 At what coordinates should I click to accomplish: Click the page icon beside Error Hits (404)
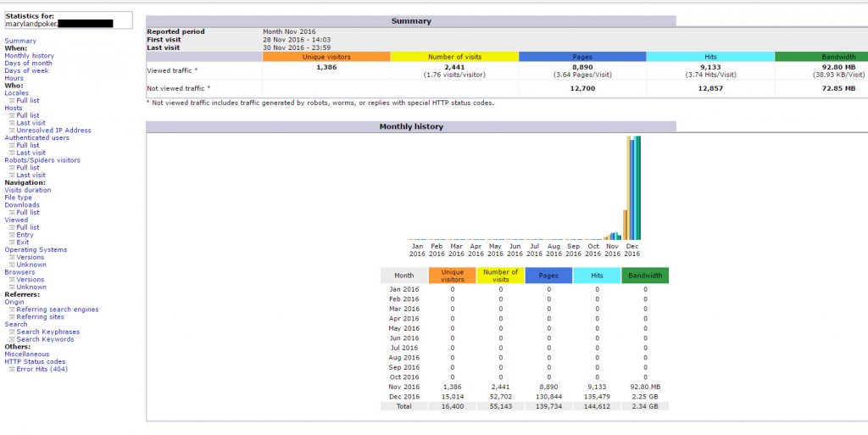[12, 369]
